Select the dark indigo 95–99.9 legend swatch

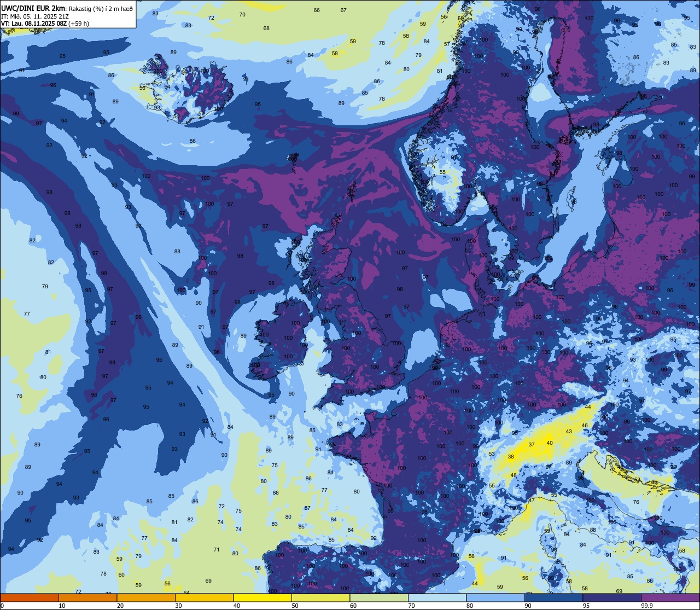pyautogui.click(x=612, y=597)
